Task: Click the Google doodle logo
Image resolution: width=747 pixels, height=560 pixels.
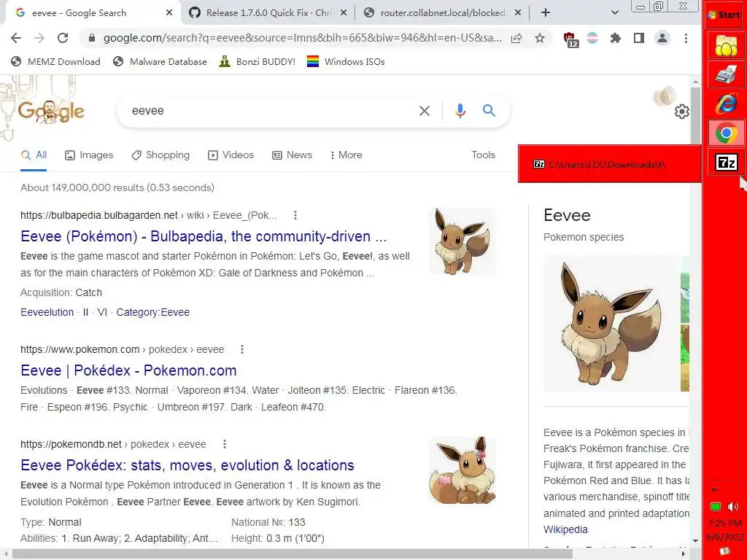Action: 51,112
